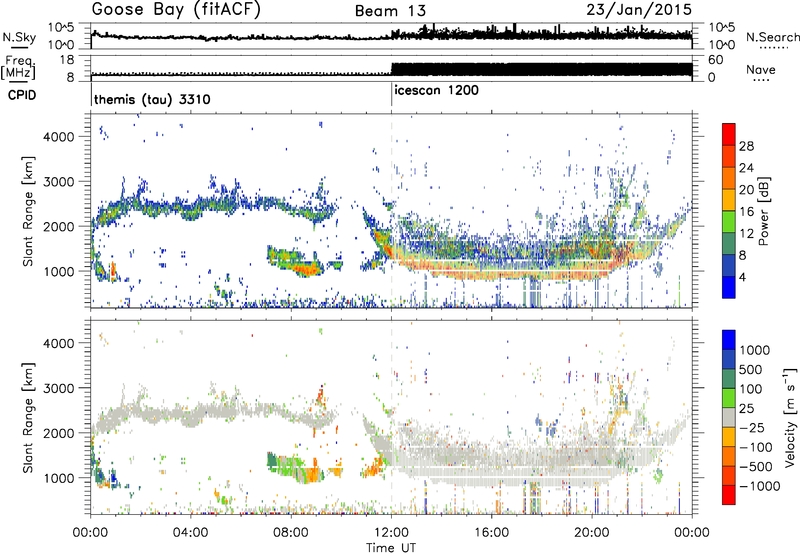Click the 'Nave' legend label
This screenshot has height=554, width=800.
tap(760, 70)
